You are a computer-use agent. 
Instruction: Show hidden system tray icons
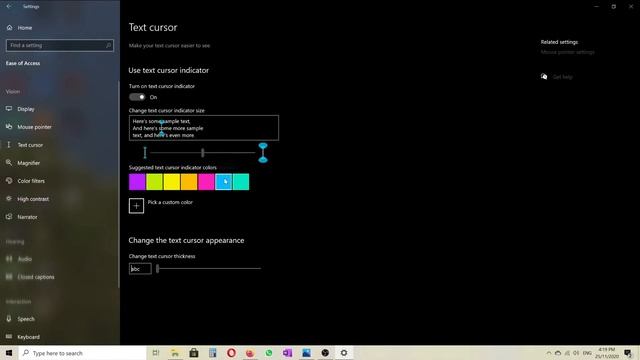click(x=549, y=353)
